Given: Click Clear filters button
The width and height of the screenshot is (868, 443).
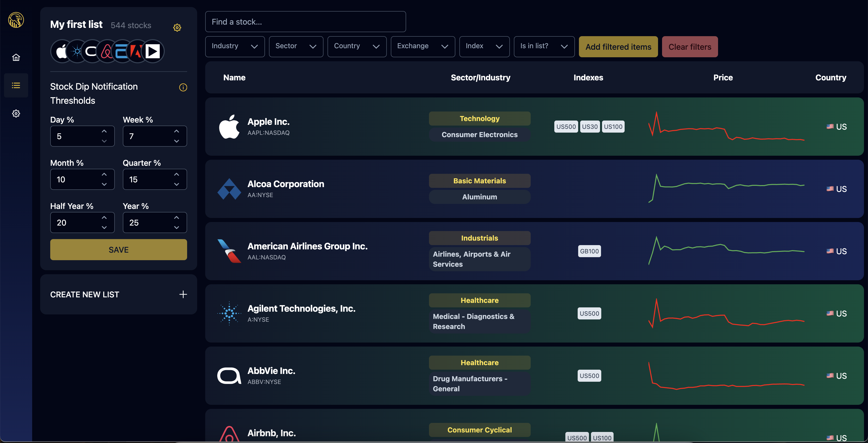Looking at the screenshot, I should pyautogui.click(x=690, y=47).
